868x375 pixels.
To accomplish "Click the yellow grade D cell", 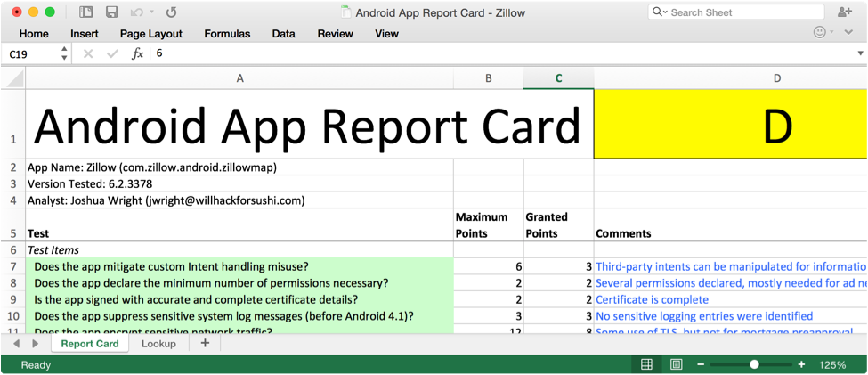I will click(731, 124).
